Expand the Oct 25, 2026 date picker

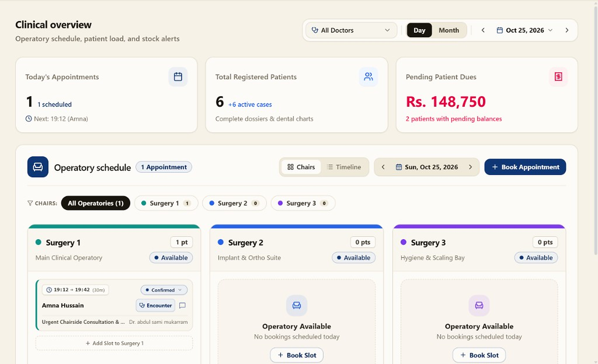pos(525,30)
